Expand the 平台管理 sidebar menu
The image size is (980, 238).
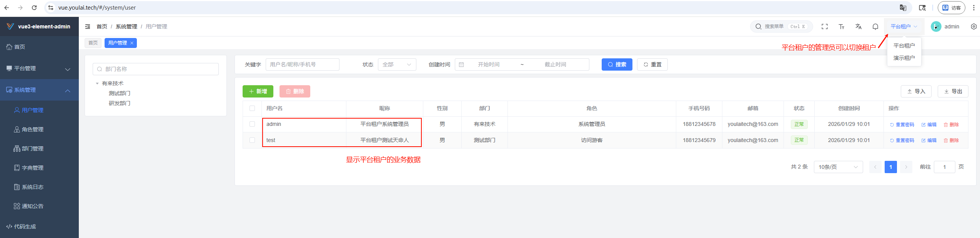click(39, 68)
